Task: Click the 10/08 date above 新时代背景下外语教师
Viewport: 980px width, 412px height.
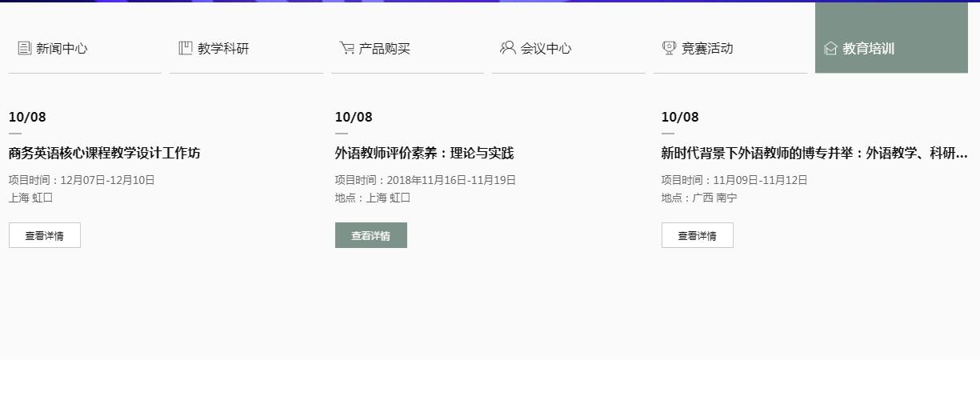Action: tap(680, 117)
